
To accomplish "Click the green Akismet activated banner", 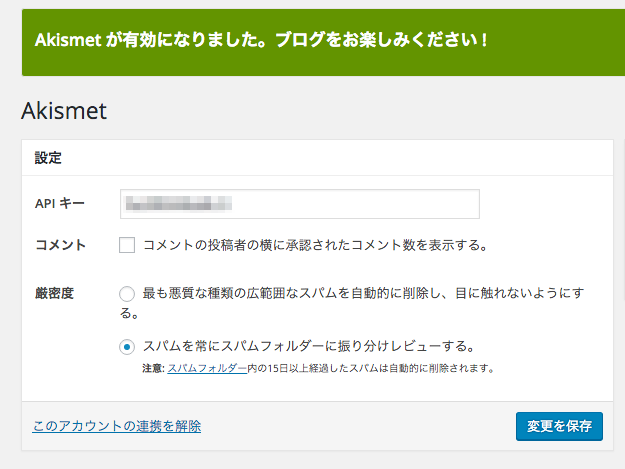I will (x=323, y=42).
